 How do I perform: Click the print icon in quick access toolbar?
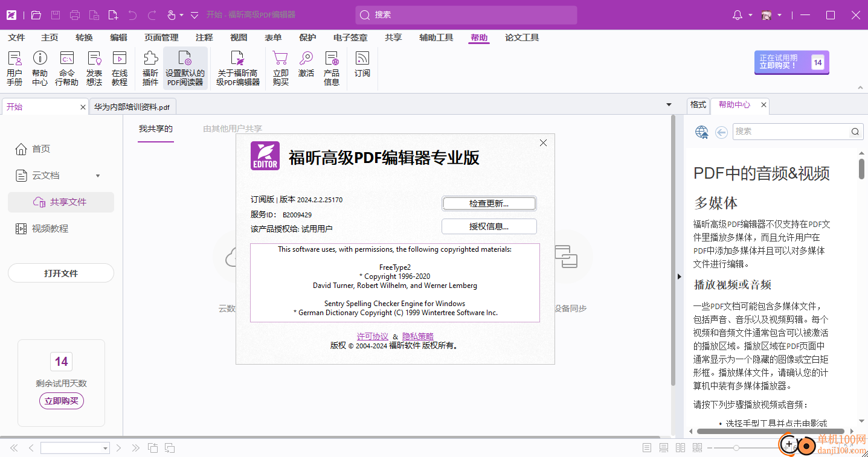(75, 15)
